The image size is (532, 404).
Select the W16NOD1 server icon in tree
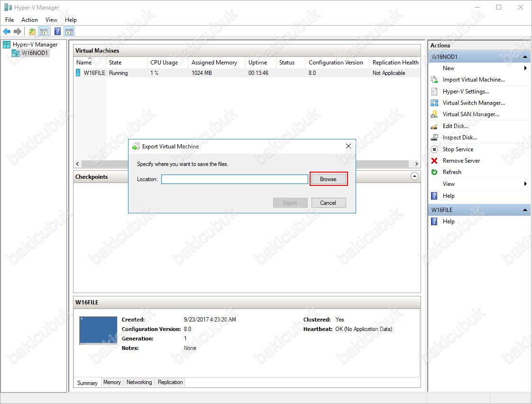pyautogui.click(x=15, y=53)
